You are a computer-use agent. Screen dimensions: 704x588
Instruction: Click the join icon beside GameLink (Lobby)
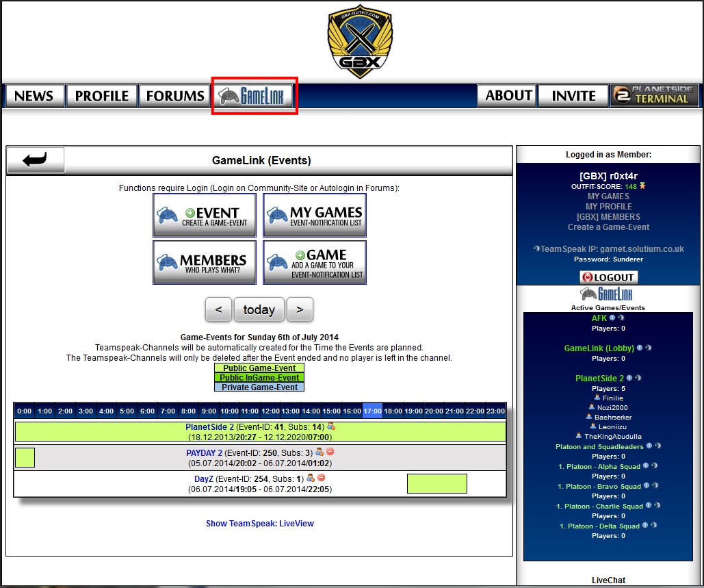[x=648, y=348]
